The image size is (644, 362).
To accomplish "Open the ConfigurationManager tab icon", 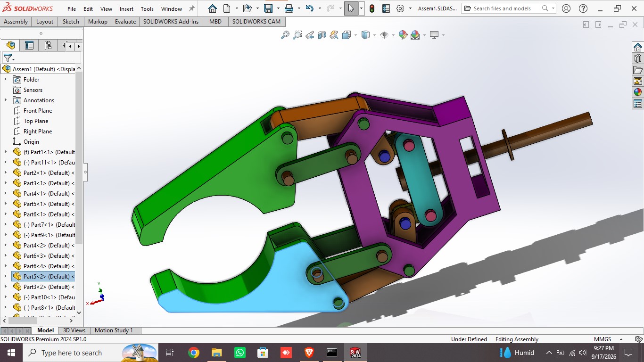I will [x=48, y=45].
